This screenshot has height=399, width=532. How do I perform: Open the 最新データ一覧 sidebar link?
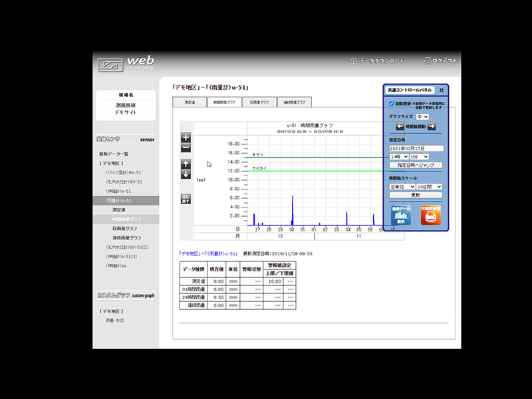pyautogui.click(x=114, y=154)
